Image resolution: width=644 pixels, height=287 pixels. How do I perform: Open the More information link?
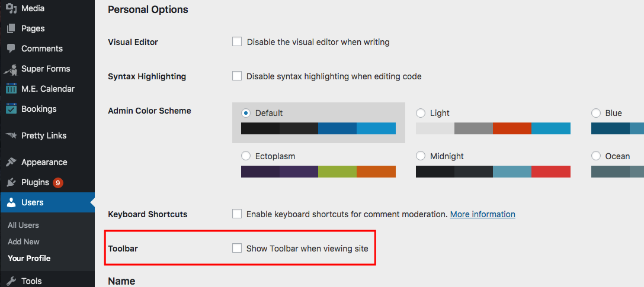483,214
